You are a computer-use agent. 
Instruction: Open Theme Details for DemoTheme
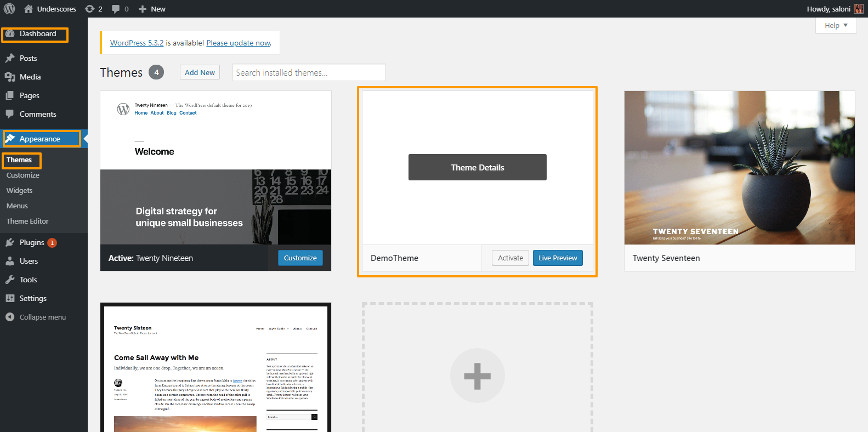[478, 167]
